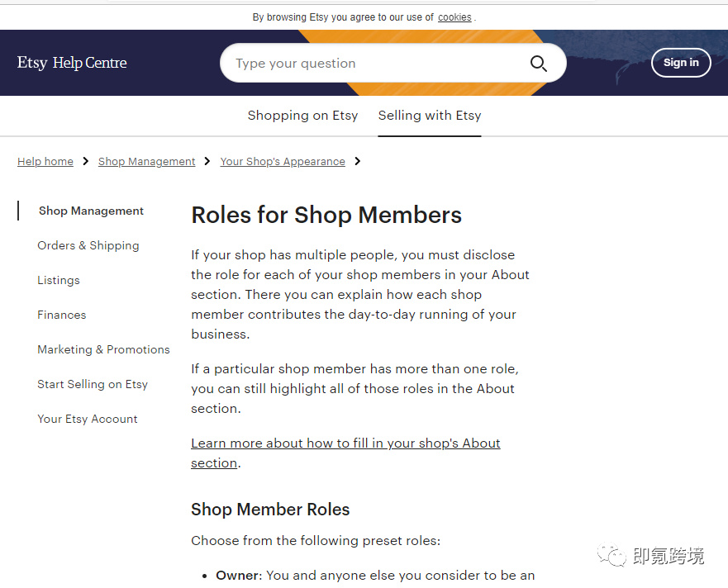This screenshot has width=728, height=588.
Task: Go to Help home breadcrumb
Action: (45, 162)
